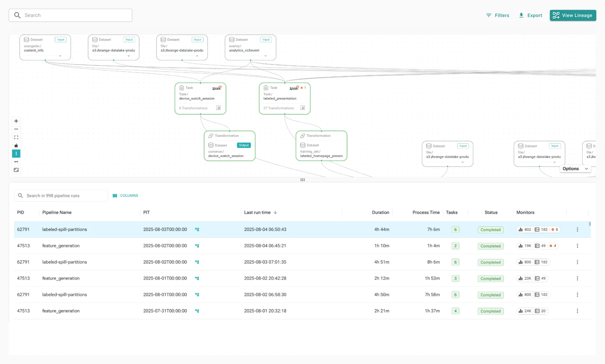Click Completed status in 2025-08-04 06:50:43 row
This screenshot has width=605, height=364.
coord(490,230)
